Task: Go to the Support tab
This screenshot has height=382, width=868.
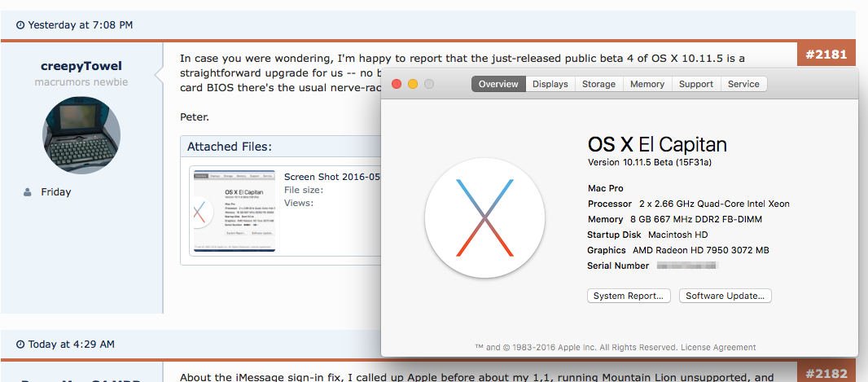Action: [x=696, y=84]
